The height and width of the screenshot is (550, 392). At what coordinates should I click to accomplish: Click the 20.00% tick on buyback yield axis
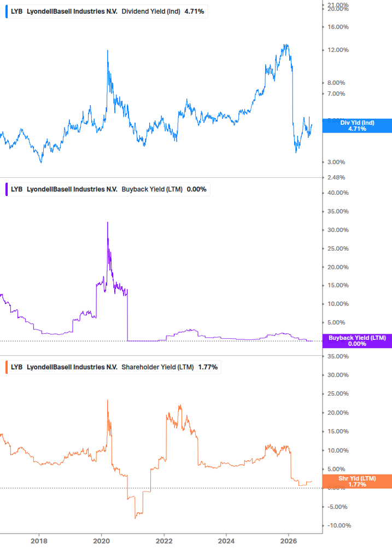(x=338, y=267)
